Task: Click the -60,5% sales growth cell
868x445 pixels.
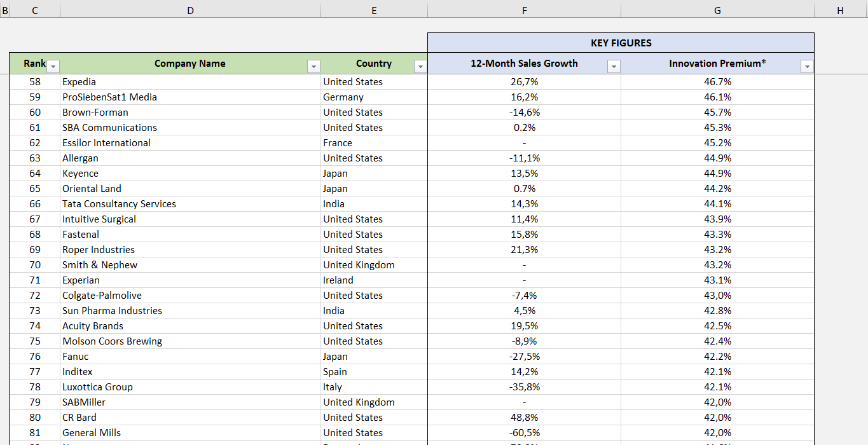Action: 525,433
